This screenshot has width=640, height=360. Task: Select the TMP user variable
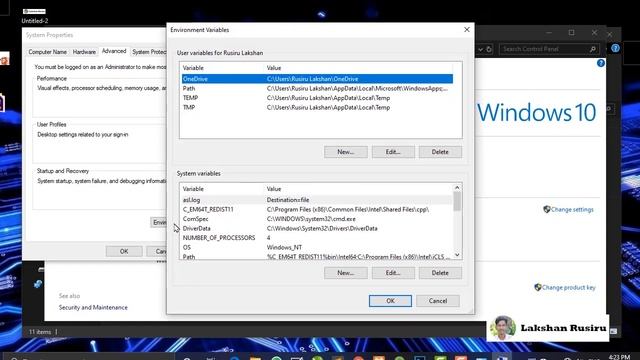pos(317,107)
